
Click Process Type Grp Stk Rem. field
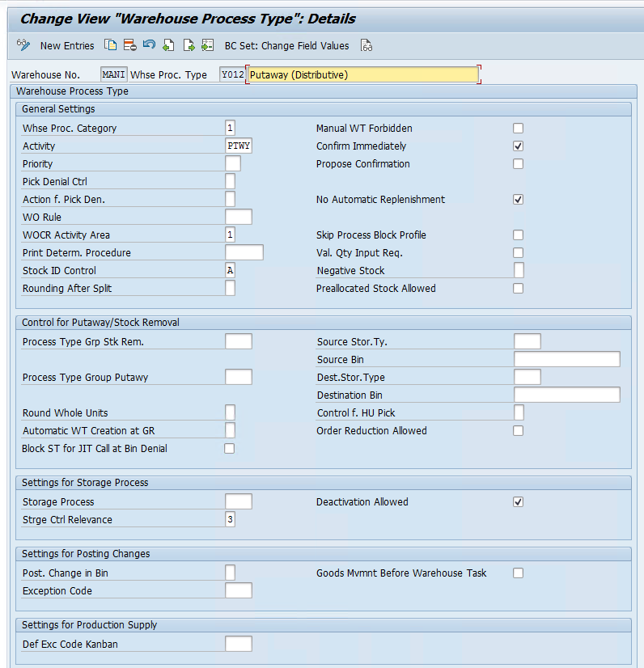239,341
